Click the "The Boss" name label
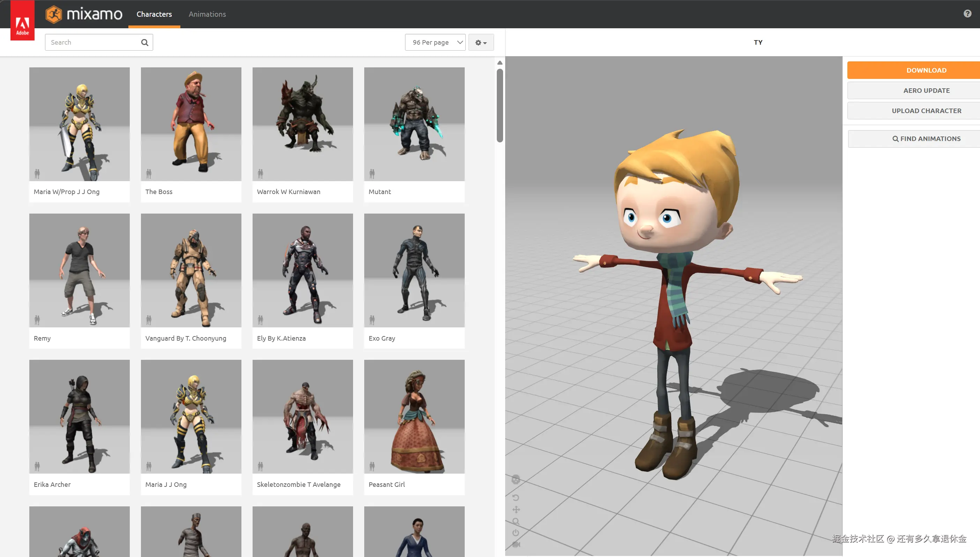980x557 pixels. click(x=159, y=192)
